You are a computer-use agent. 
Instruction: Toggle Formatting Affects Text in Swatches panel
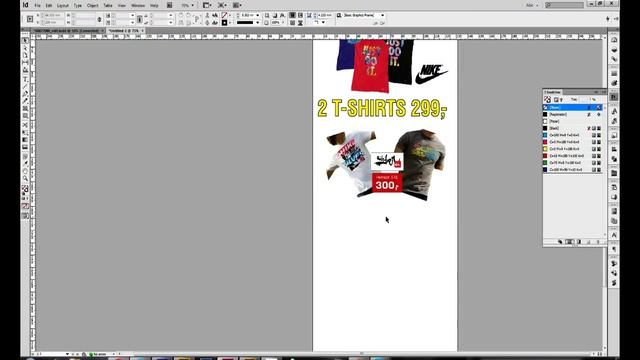coord(561,100)
